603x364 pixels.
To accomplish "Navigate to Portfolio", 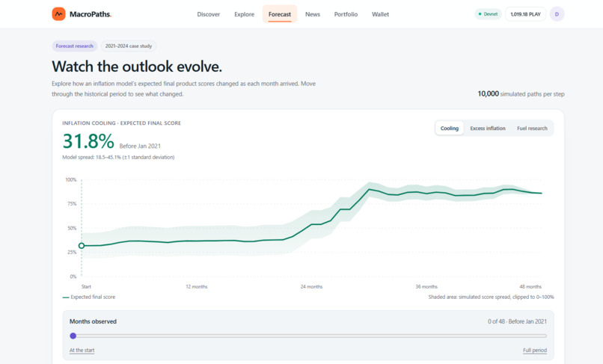I will click(346, 14).
